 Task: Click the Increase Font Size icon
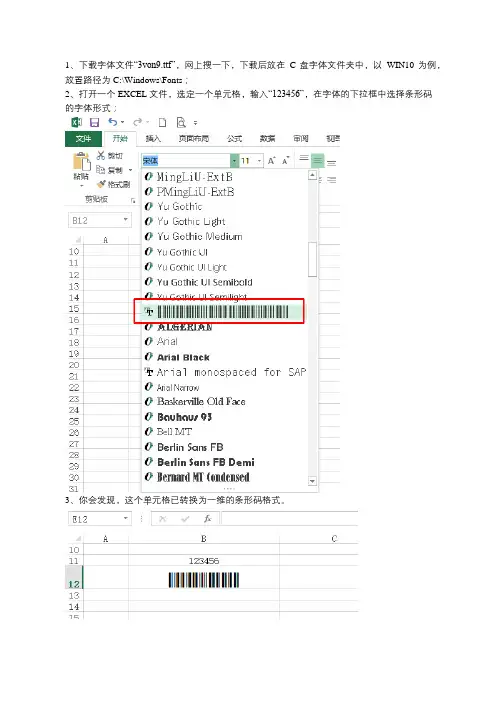pyautogui.click(x=271, y=160)
